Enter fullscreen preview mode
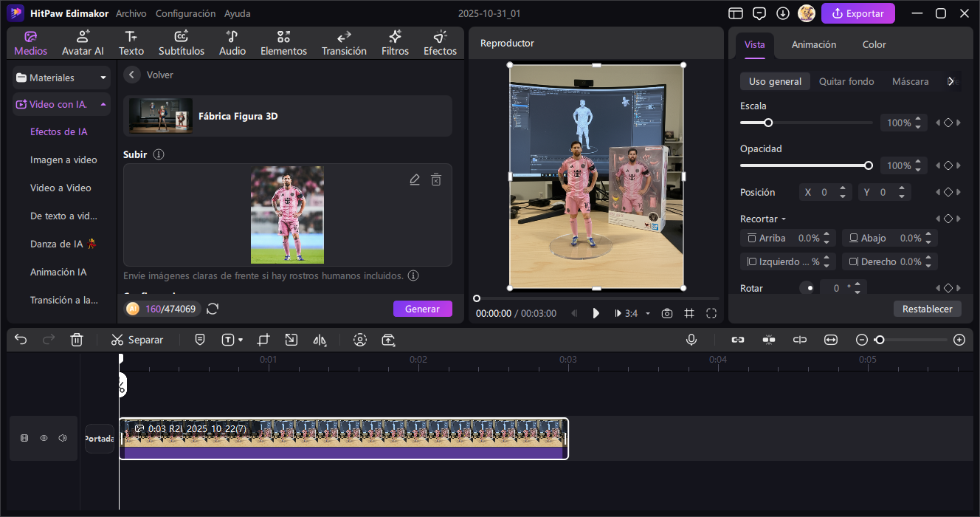The width and height of the screenshot is (980, 517). 711,313
